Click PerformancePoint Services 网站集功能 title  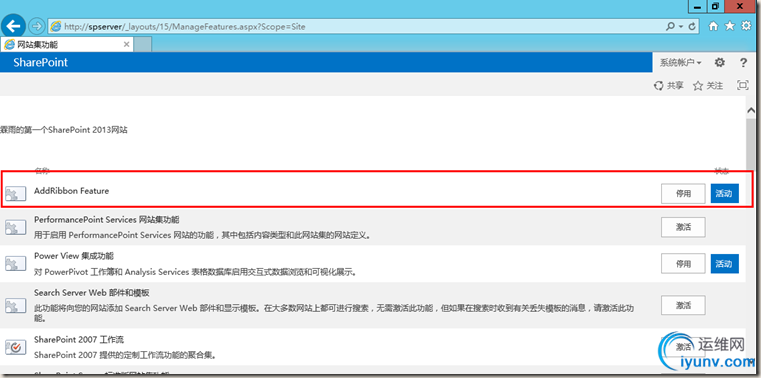pos(107,220)
